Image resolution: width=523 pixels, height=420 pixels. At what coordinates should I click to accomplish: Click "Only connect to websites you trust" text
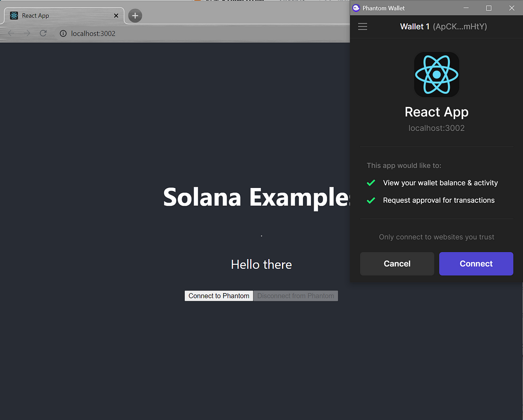click(437, 237)
